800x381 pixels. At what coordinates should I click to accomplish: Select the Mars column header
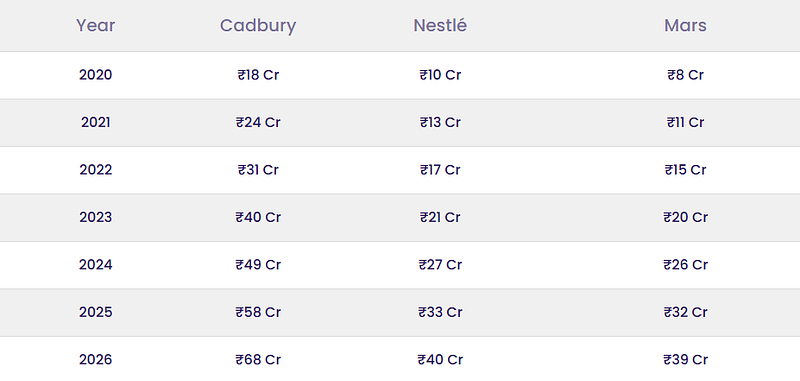coord(685,26)
